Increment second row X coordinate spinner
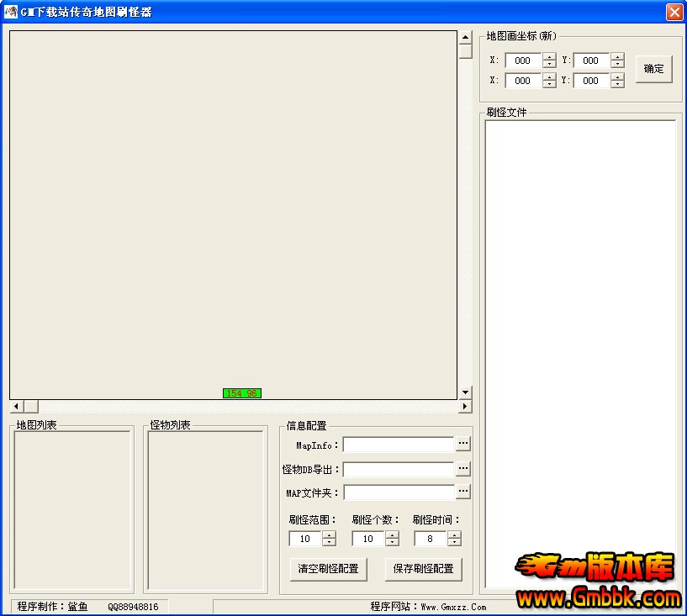Image resolution: width=687 pixels, height=616 pixels. point(549,77)
